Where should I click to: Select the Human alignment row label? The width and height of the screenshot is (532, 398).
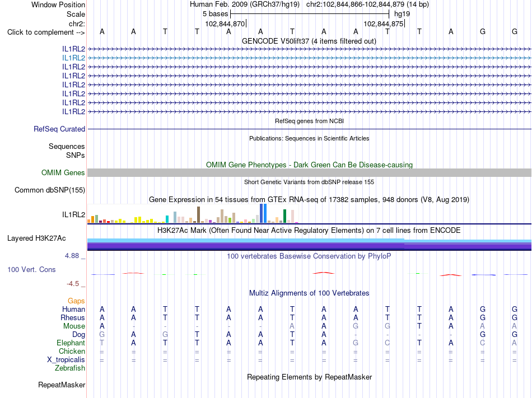[73, 309]
